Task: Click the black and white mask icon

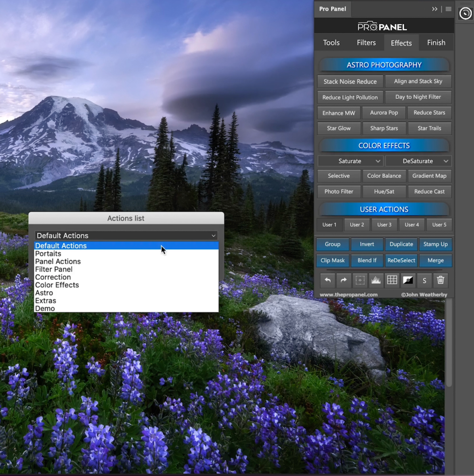Action: [x=408, y=280]
